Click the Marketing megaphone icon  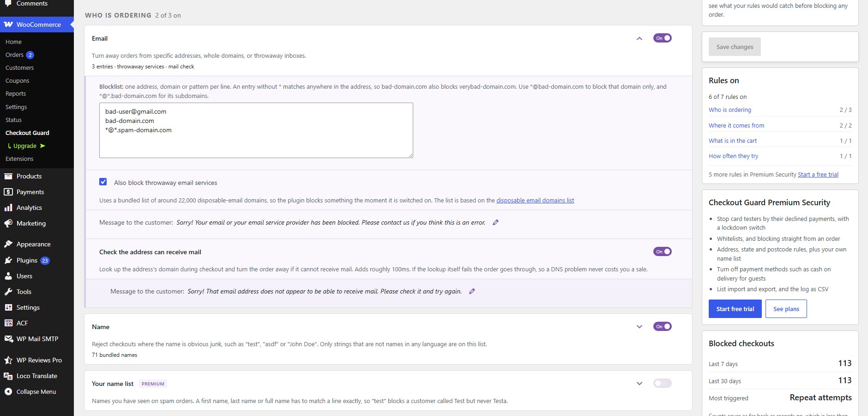[8, 223]
